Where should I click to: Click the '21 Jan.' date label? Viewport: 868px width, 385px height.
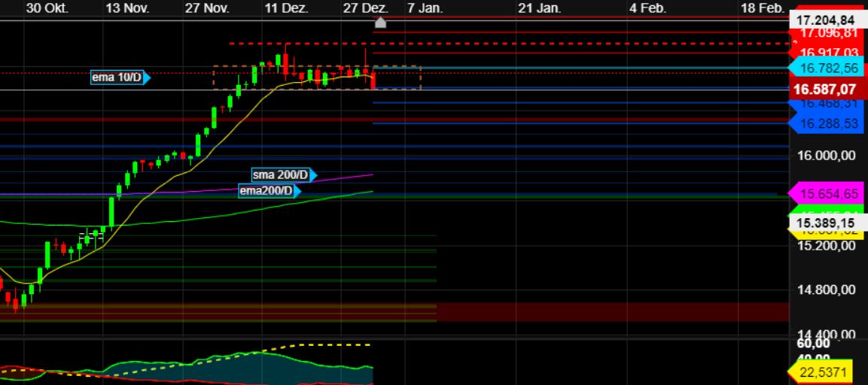539,8
